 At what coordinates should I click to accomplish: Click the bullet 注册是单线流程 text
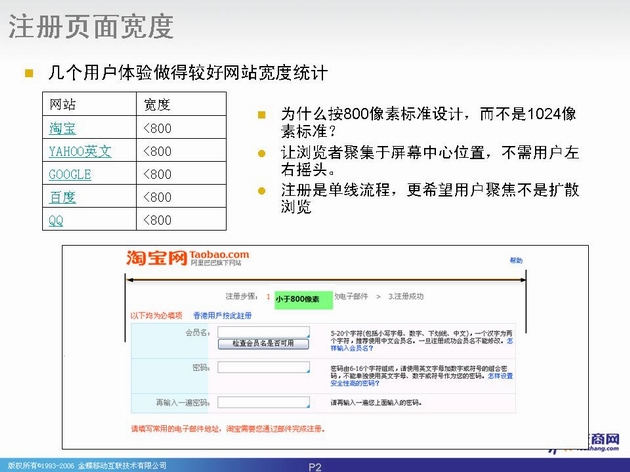[430, 198]
